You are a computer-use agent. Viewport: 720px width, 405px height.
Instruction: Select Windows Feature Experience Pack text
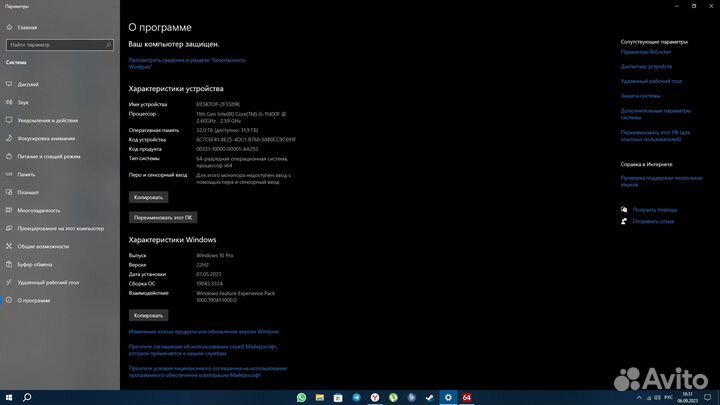(236, 296)
